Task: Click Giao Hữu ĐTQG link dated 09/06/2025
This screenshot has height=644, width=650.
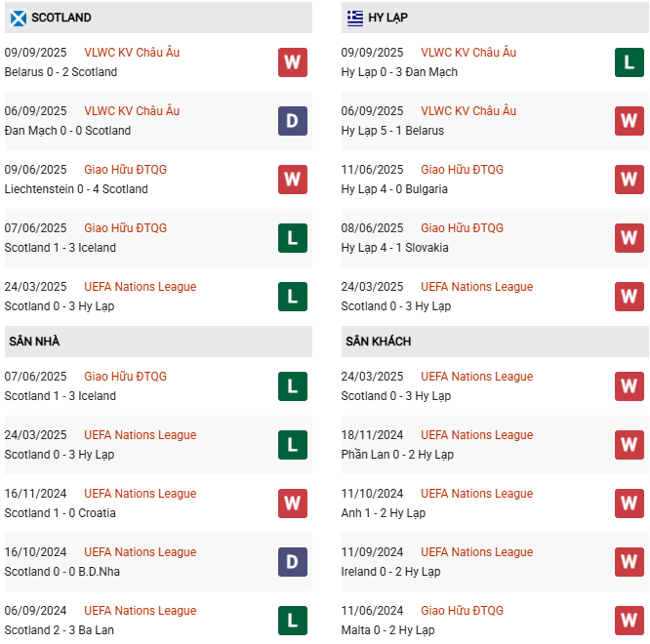Action: 125,170
